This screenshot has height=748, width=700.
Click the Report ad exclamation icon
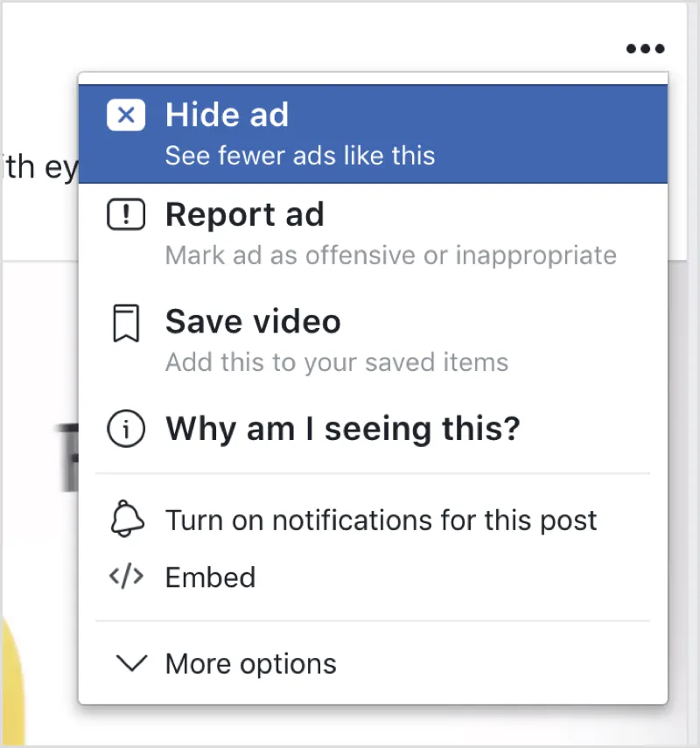point(126,214)
